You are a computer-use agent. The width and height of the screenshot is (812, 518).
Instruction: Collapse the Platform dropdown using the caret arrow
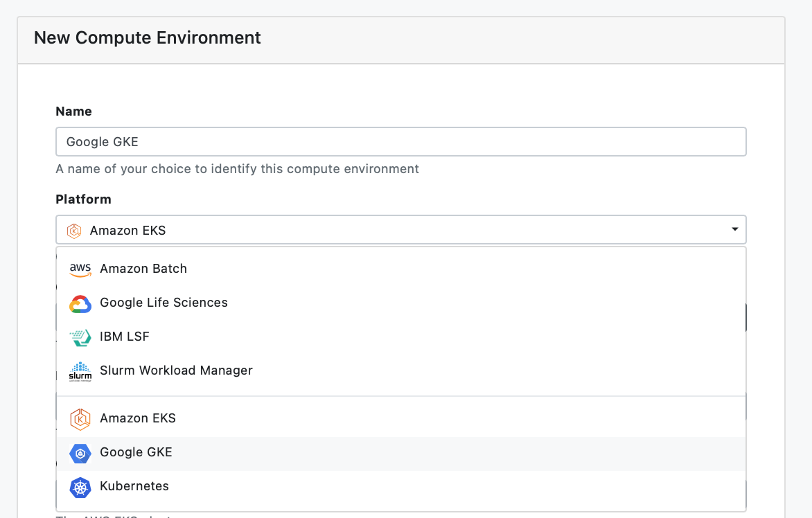pyautogui.click(x=734, y=230)
